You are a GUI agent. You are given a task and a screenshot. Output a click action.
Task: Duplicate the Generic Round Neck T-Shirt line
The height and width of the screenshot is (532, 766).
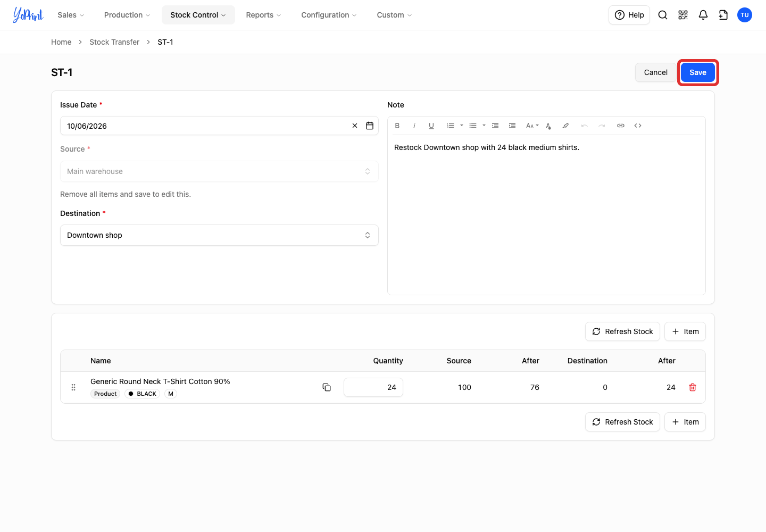(x=327, y=387)
